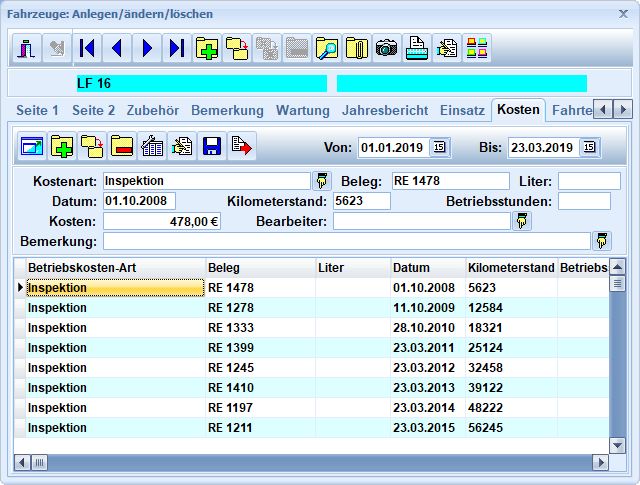Open the Wartung tab
The image size is (640, 485).
pos(302,110)
